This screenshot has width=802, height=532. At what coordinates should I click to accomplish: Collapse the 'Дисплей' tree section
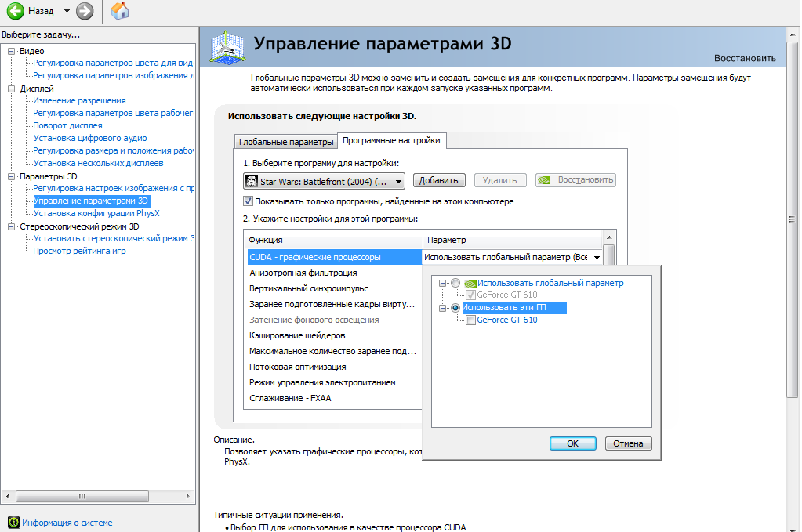[12, 89]
